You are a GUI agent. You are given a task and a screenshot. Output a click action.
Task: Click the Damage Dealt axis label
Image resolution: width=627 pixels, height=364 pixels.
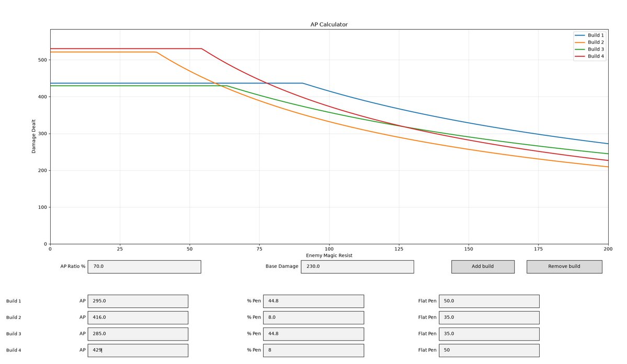33,136
